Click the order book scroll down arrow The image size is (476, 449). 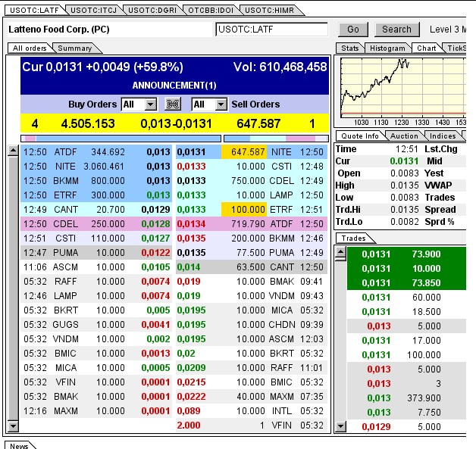pos(13,426)
